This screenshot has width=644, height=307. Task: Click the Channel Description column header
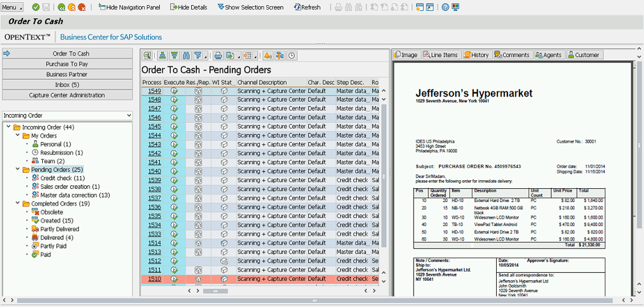(x=271, y=82)
